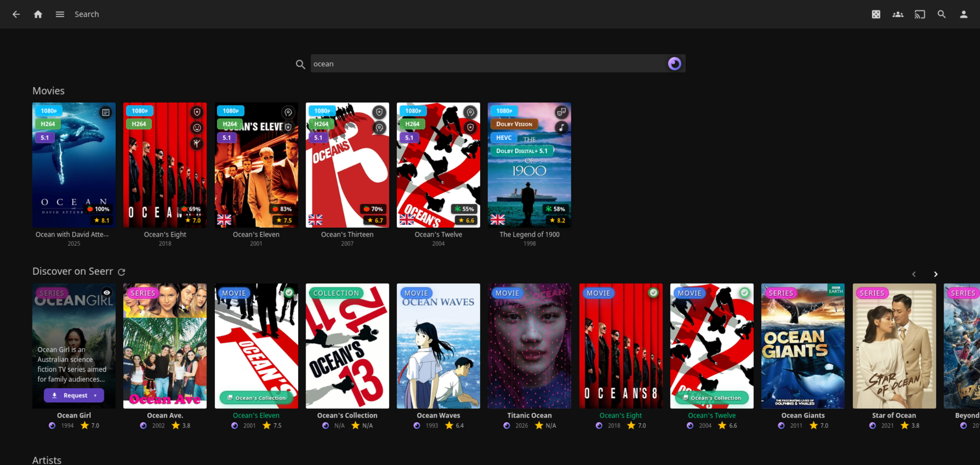Click the top corner icon on the Ocean's Eleven poster
The height and width of the screenshot is (465, 980).
[x=288, y=112]
